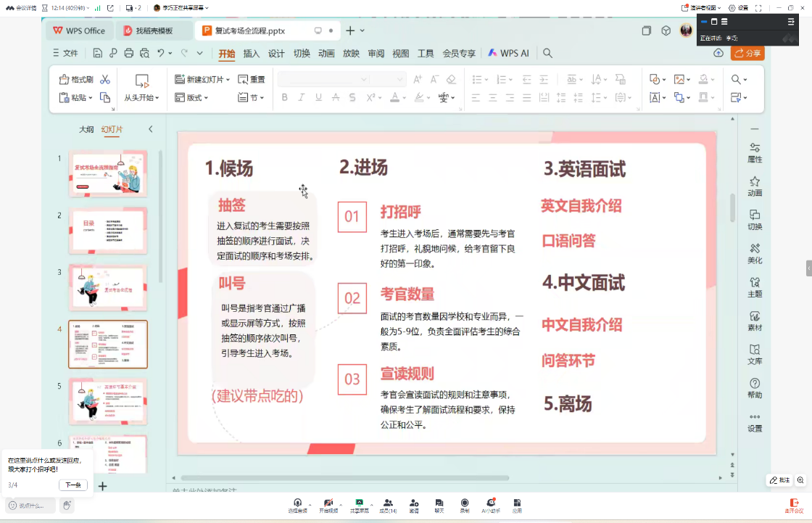Switch to the 大纲 (Outline) pane tab
Image resolution: width=812 pixels, height=523 pixels.
click(86, 129)
